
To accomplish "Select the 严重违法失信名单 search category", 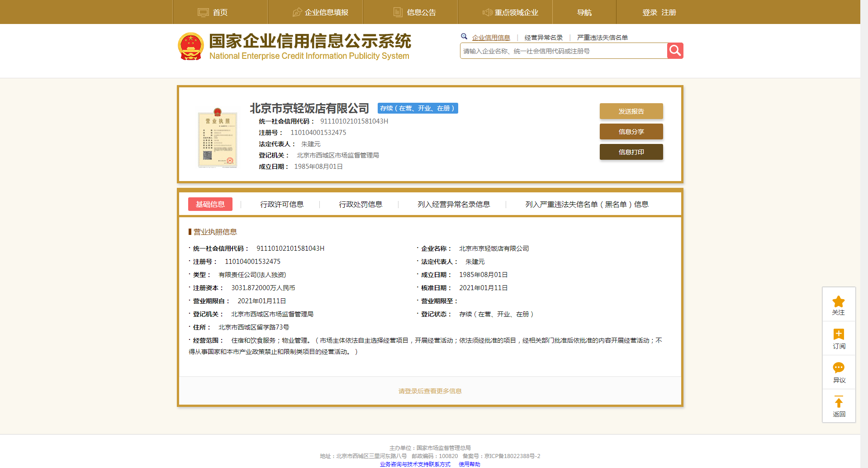I will pos(602,38).
